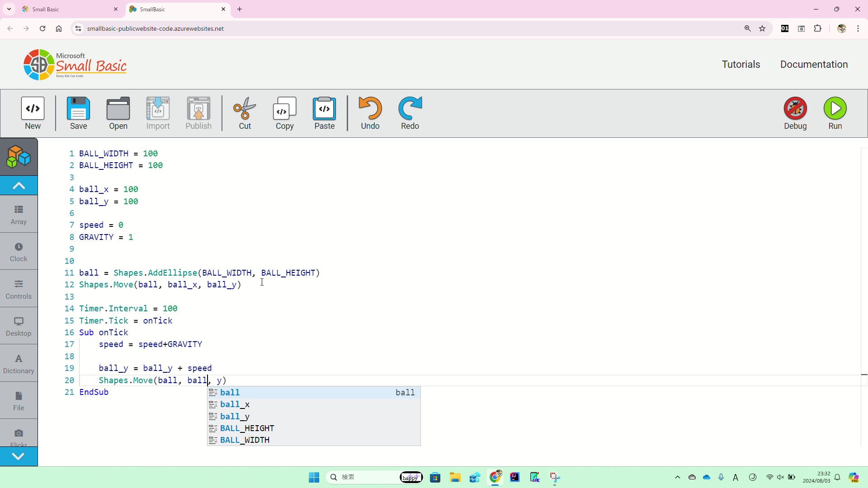Undo the last edit

pyautogui.click(x=370, y=113)
